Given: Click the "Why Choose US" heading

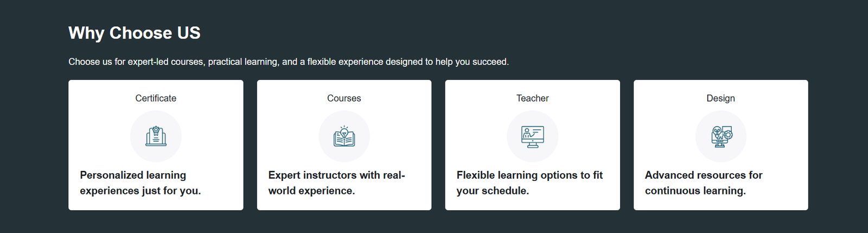Looking at the screenshot, I should (x=134, y=33).
